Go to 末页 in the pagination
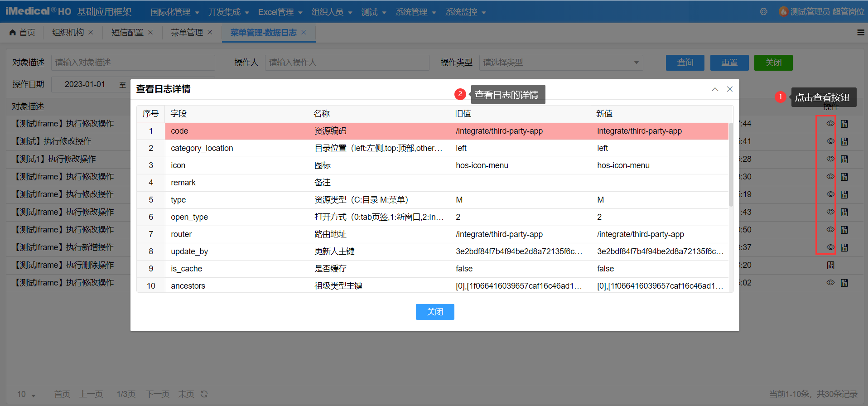Image resolution: width=868 pixels, height=406 pixels. (186, 394)
